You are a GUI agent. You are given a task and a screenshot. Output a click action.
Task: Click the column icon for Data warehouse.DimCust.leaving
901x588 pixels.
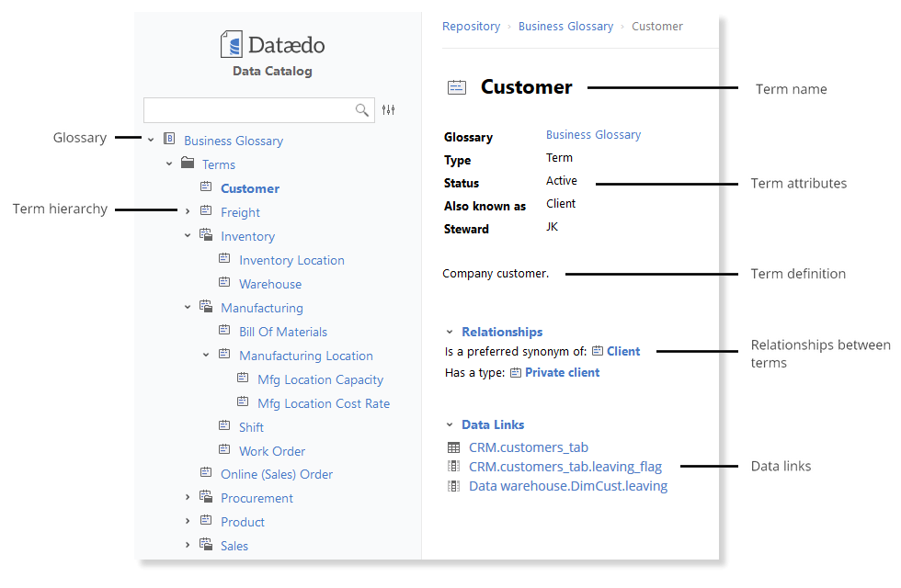tap(453, 486)
